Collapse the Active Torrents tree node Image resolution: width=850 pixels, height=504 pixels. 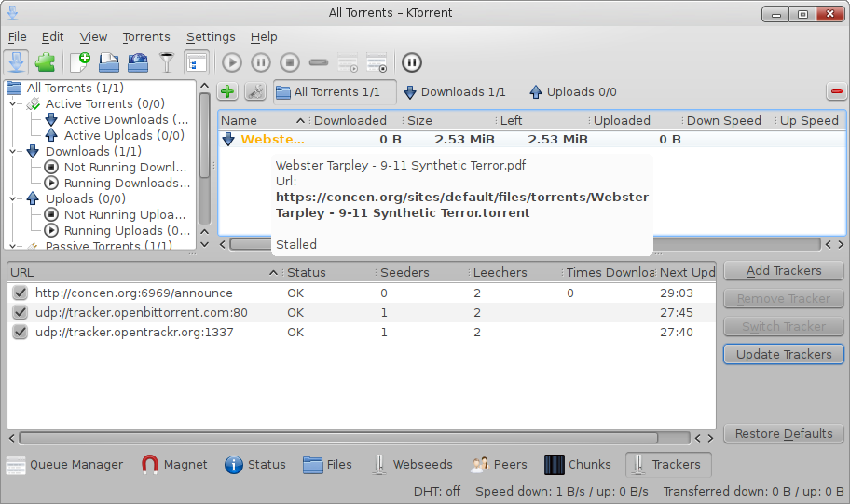[x=13, y=103]
